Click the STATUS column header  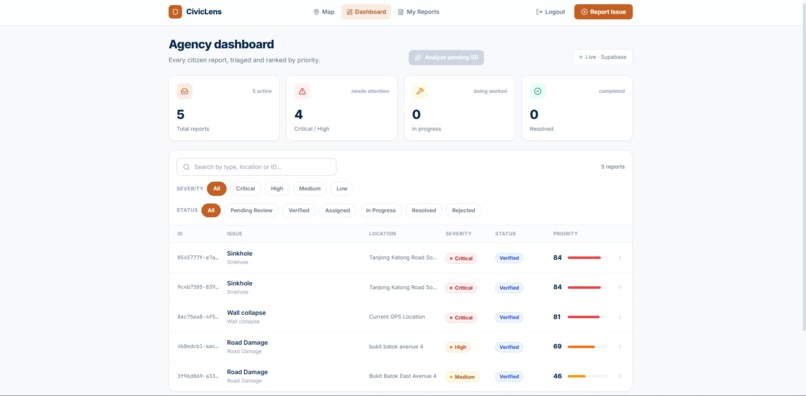[505, 234]
